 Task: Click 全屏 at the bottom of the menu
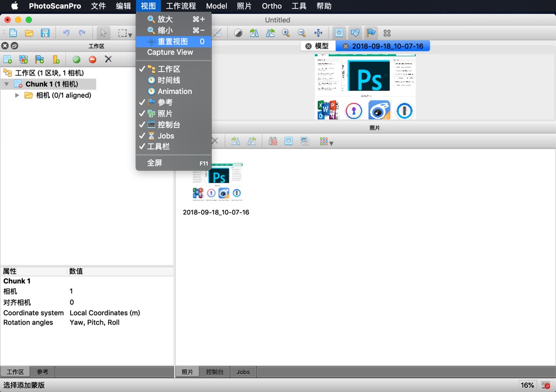(x=155, y=163)
